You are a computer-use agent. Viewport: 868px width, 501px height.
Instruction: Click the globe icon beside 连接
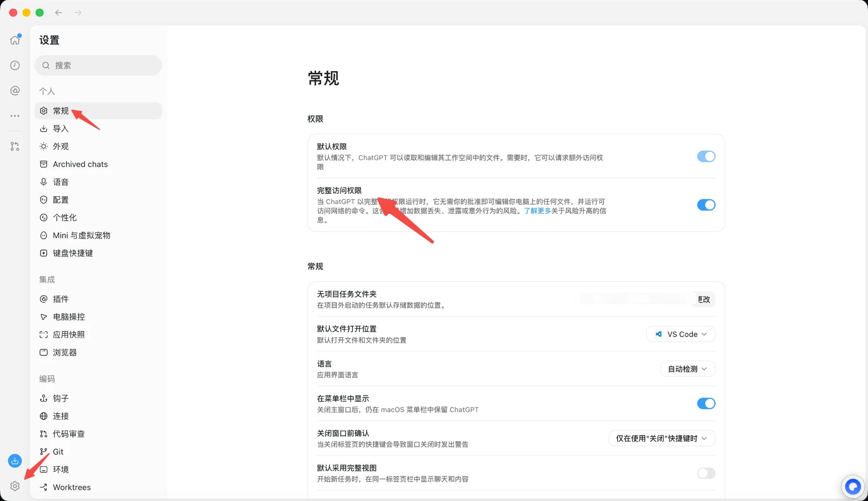point(44,416)
